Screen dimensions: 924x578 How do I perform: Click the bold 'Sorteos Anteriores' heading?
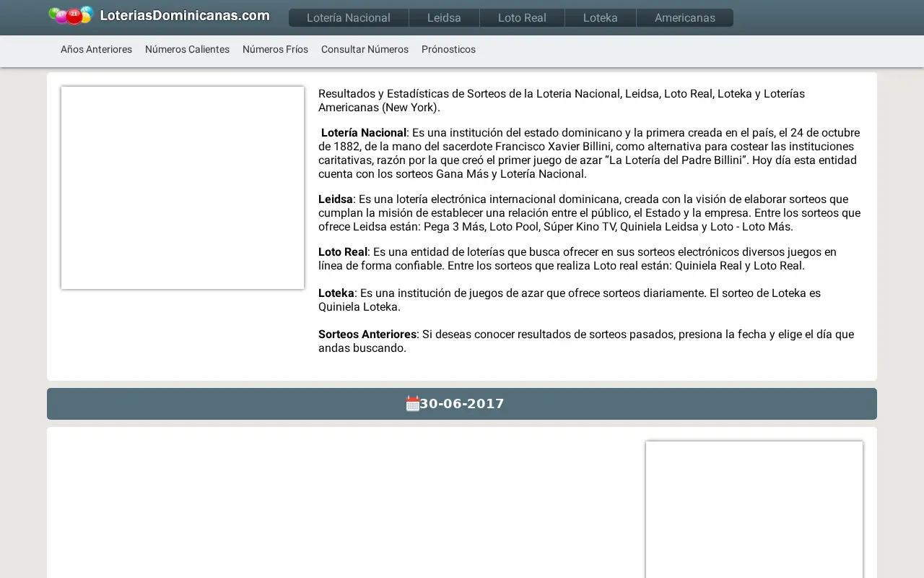click(367, 334)
